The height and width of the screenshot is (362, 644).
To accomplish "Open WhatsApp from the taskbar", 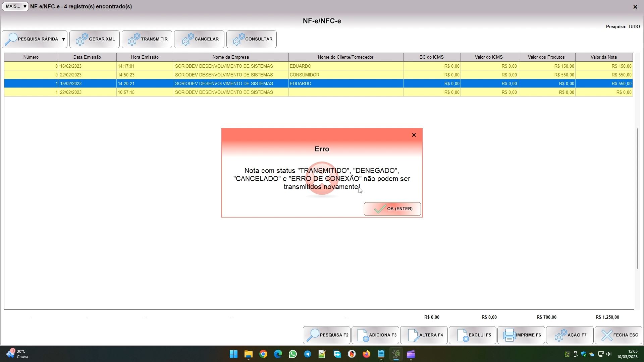I will (x=292, y=354).
